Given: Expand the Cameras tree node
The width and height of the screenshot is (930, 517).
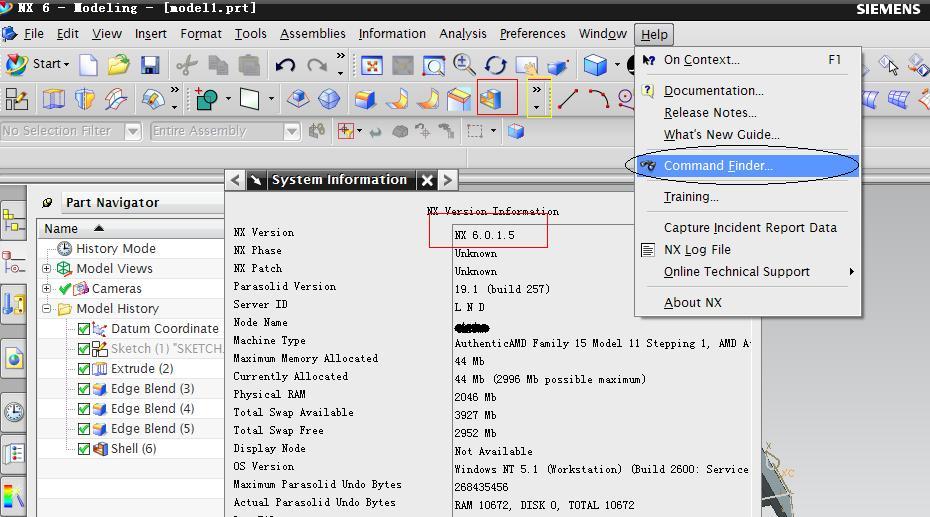Looking at the screenshot, I should (46, 289).
